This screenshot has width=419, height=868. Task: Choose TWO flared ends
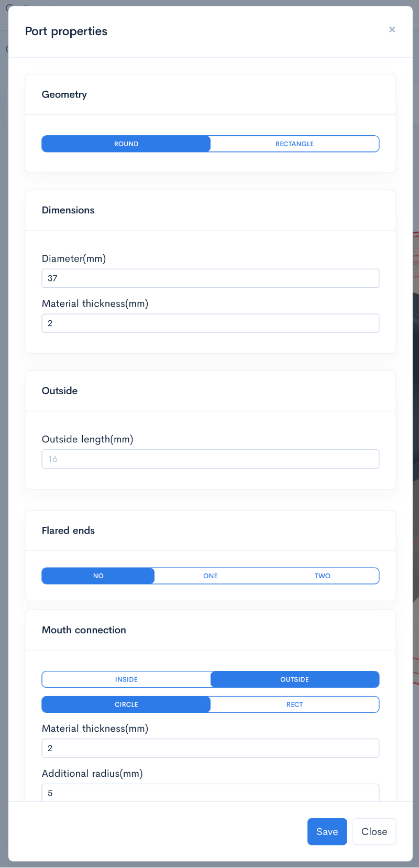(322, 576)
